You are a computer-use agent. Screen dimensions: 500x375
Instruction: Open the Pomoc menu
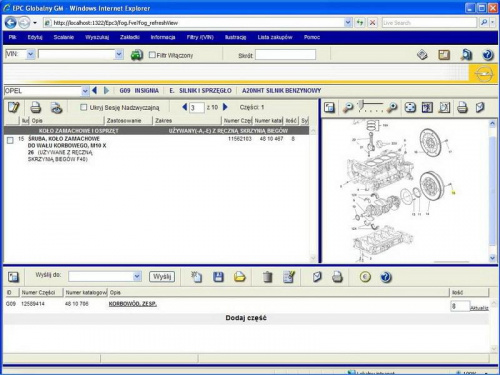(312, 37)
